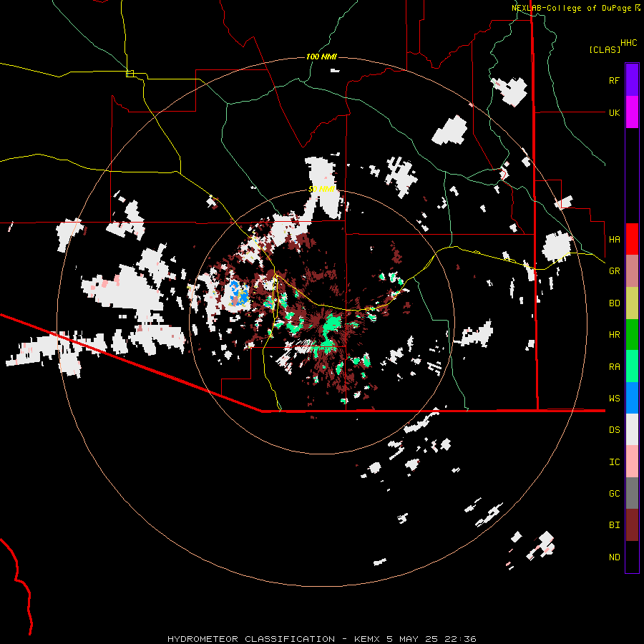Click the RF purple legend swatch
The image size is (644, 644).
632,80
